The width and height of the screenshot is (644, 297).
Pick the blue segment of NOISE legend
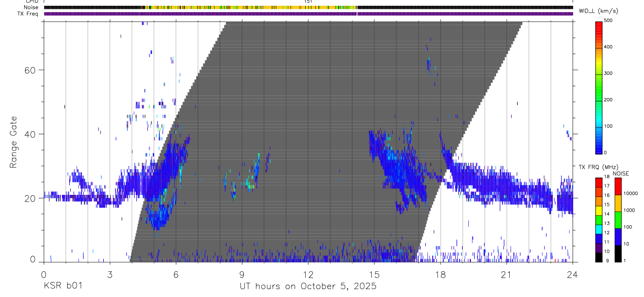618,237
